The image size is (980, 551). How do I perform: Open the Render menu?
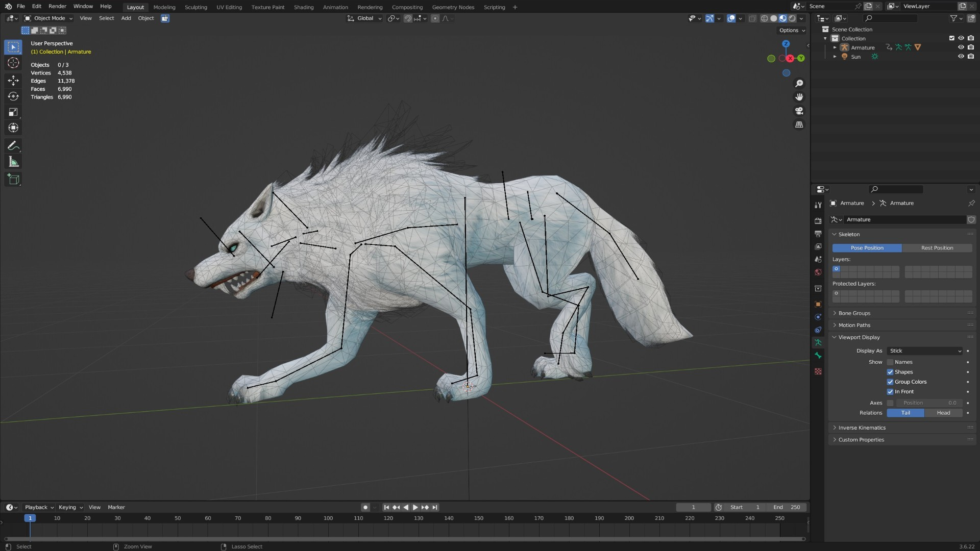click(57, 6)
